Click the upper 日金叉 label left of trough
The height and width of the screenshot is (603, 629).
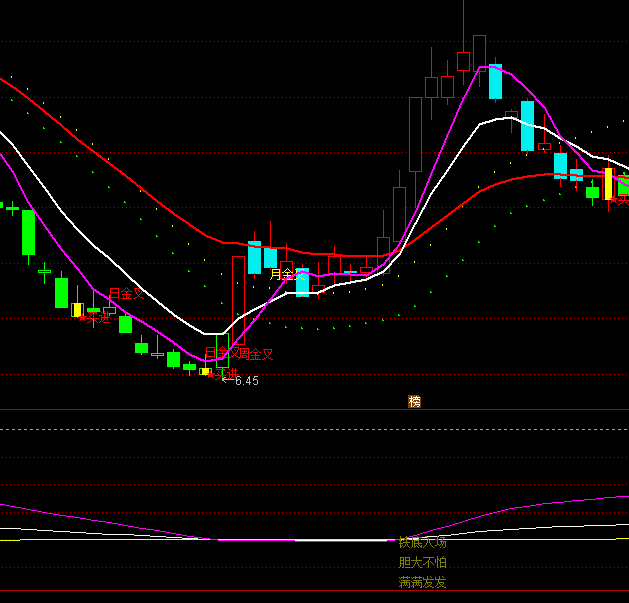click(126, 294)
